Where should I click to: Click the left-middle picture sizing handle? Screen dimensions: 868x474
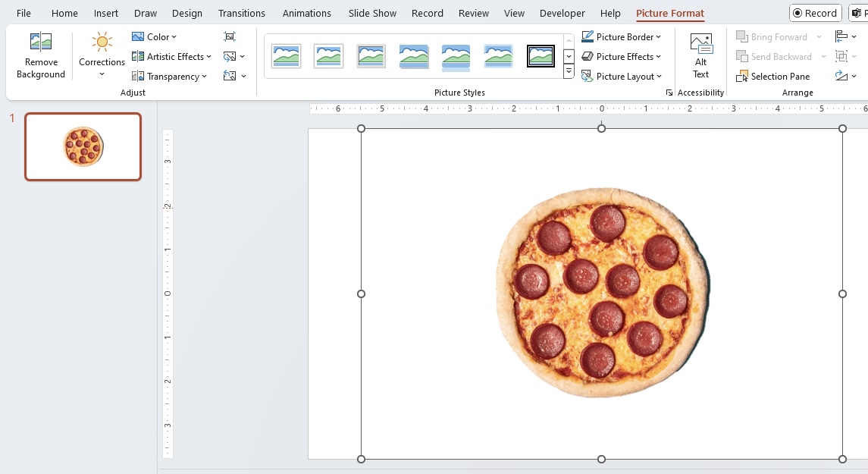(362, 294)
